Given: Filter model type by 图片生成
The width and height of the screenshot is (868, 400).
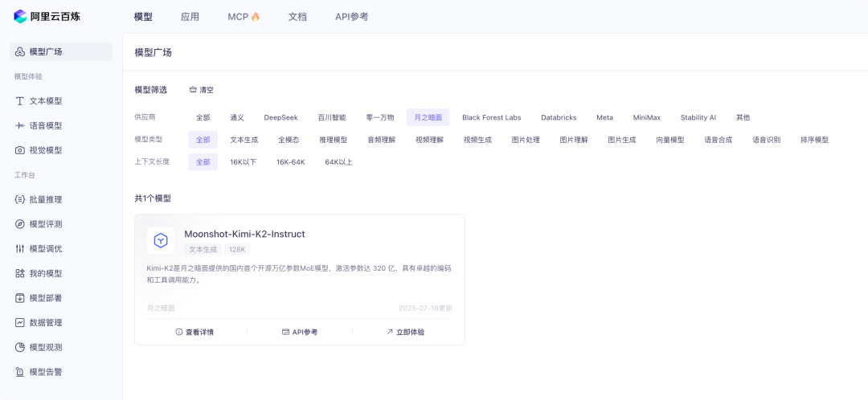Looking at the screenshot, I should click(x=622, y=140).
